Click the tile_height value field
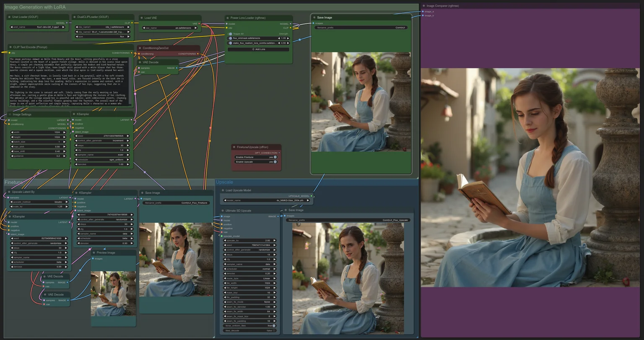 (x=250, y=288)
